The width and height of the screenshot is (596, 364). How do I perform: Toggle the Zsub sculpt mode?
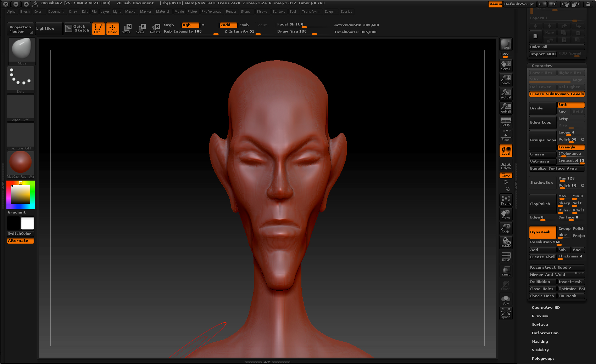[244, 25]
